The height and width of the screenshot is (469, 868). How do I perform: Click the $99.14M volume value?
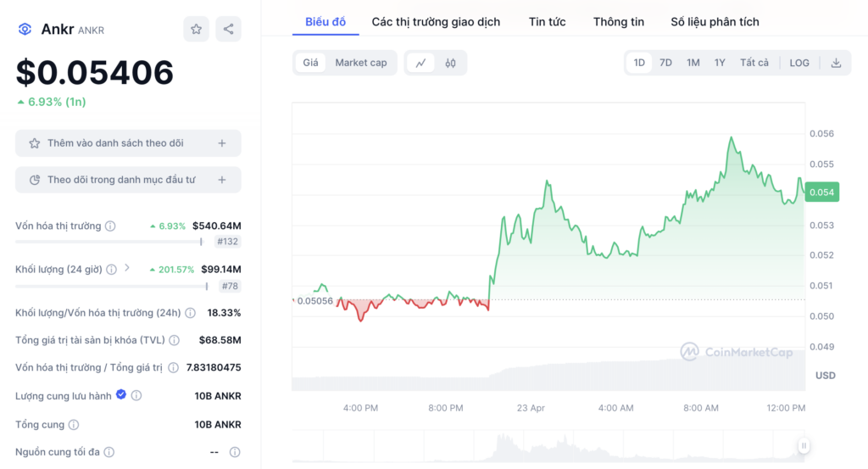click(x=221, y=270)
